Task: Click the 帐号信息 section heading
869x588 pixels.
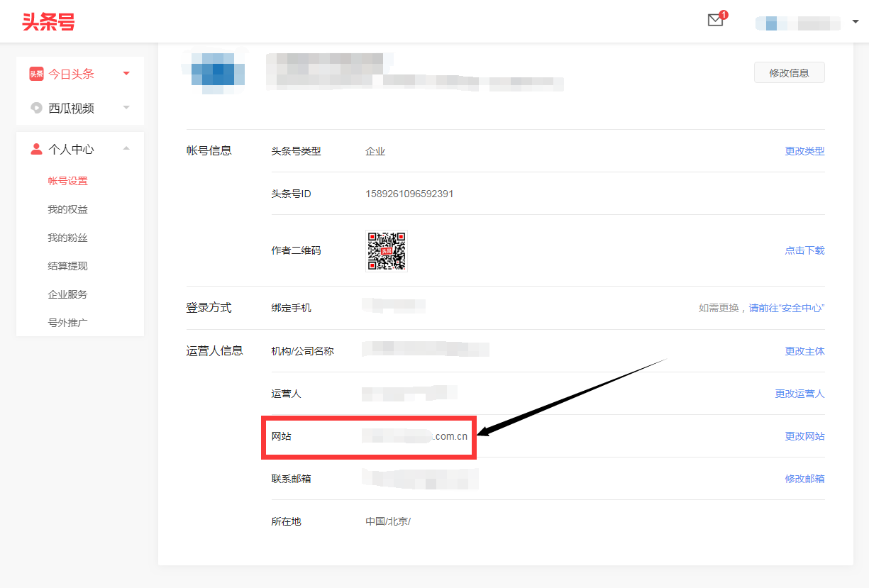Action: (x=209, y=150)
